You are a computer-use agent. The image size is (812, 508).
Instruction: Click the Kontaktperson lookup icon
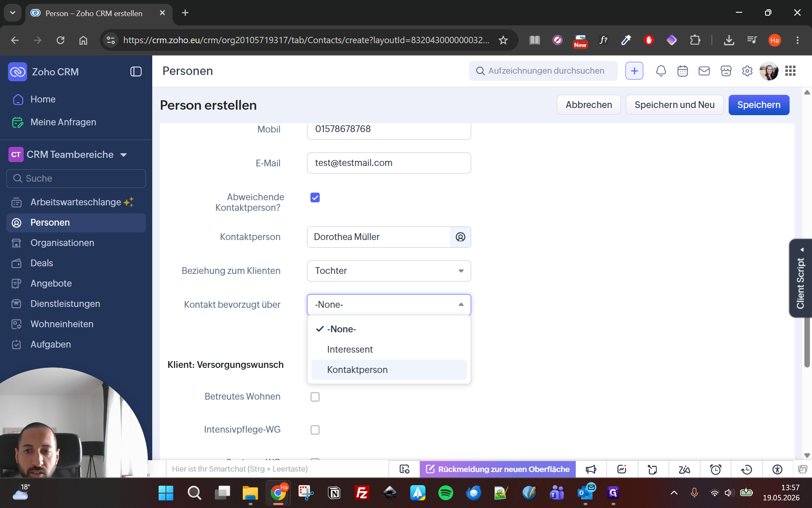tap(460, 237)
